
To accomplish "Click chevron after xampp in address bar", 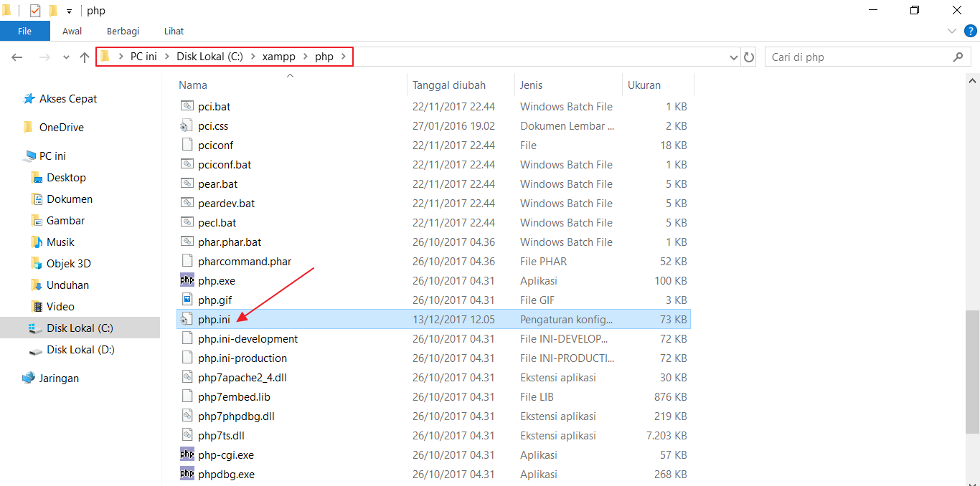I will (304, 57).
